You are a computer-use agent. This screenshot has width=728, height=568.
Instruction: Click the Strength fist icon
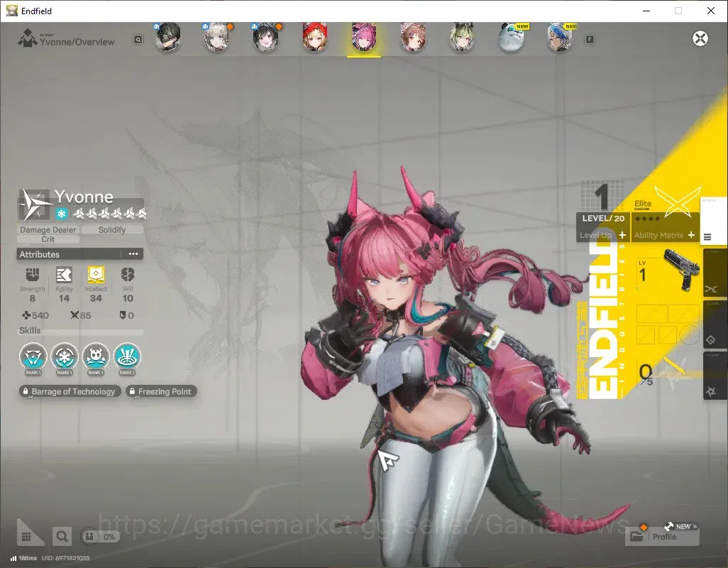pyautogui.click(x=33, y=275)
